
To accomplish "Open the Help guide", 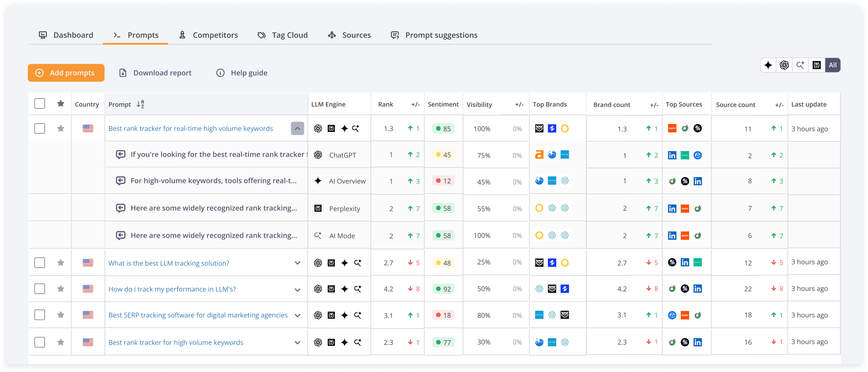I will tap(242, 73).
